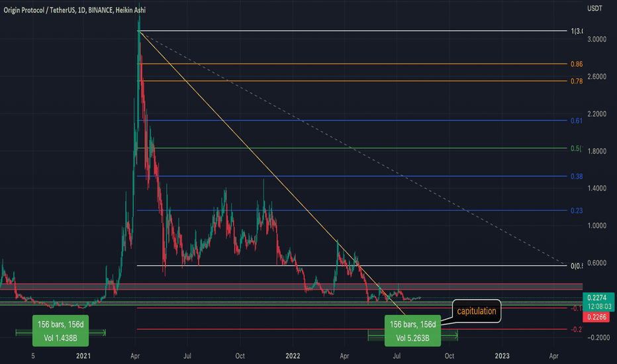Viewport: 617px width, 364px height.
Task: Click the Jul label after 2022
Action: coord(397,356)
